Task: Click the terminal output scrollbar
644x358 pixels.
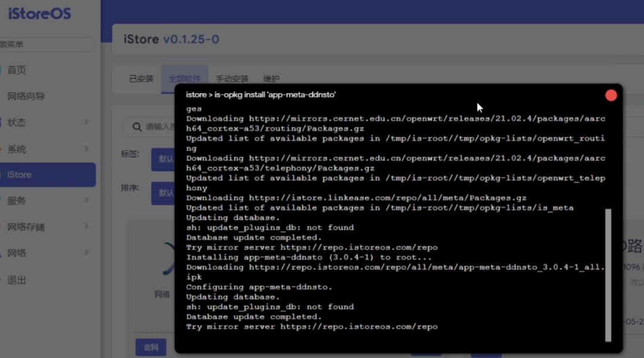Action: pos(608,275)
